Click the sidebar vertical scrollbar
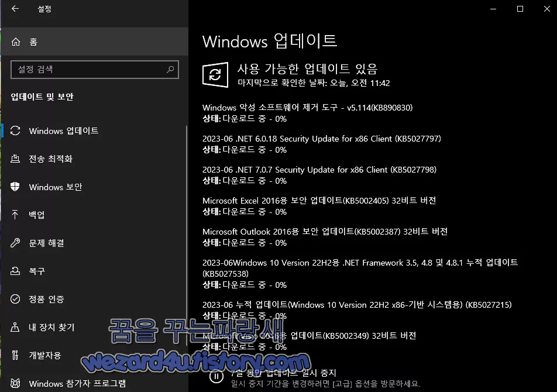557x392 pixels. tap(187, 235)
